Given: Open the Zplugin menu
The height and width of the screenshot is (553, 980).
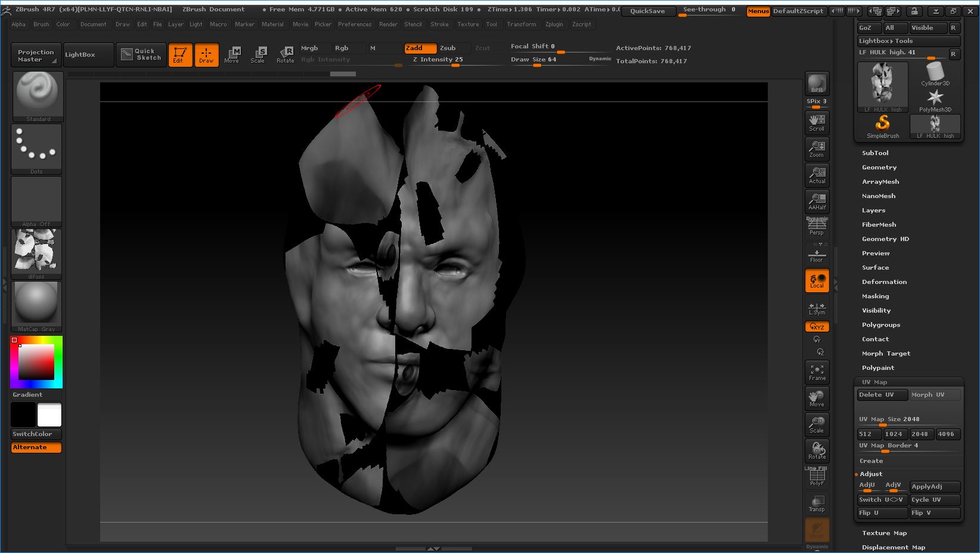Looking at the screenshot, I should coord(554,24).
